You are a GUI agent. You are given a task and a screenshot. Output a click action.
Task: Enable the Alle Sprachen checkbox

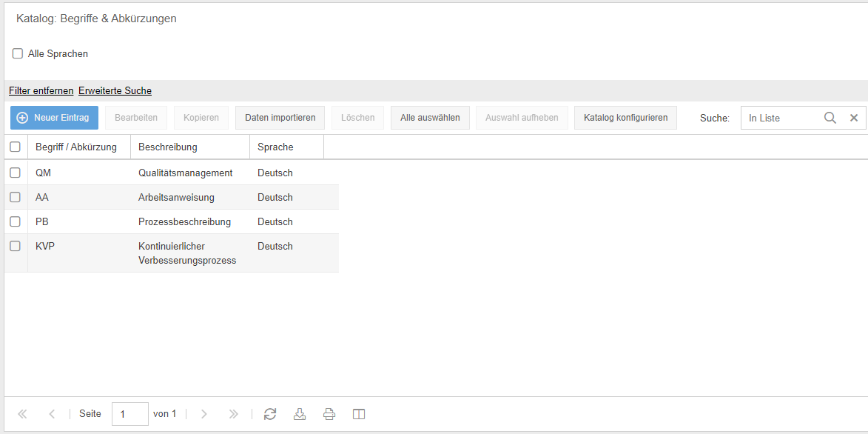[x=18, y=53]
